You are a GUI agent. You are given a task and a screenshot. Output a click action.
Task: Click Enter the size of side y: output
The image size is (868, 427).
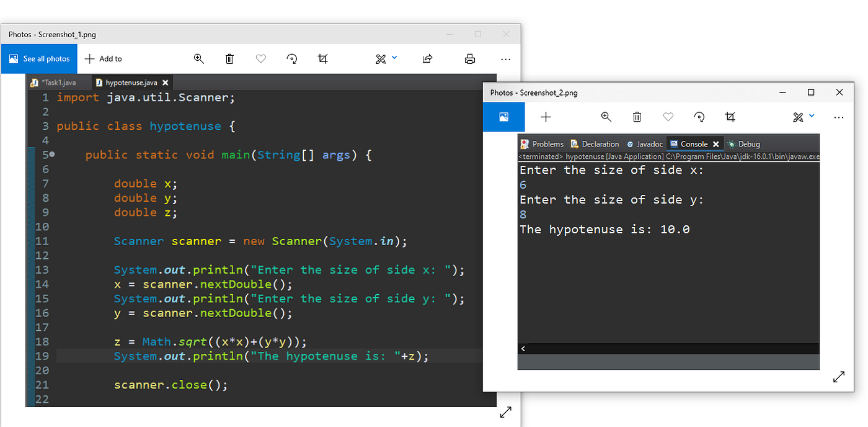point(612,200)
